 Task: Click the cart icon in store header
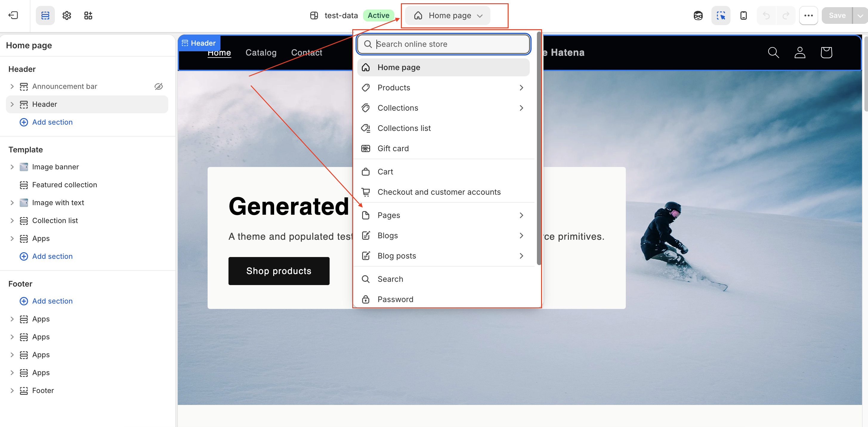[826, 52]
